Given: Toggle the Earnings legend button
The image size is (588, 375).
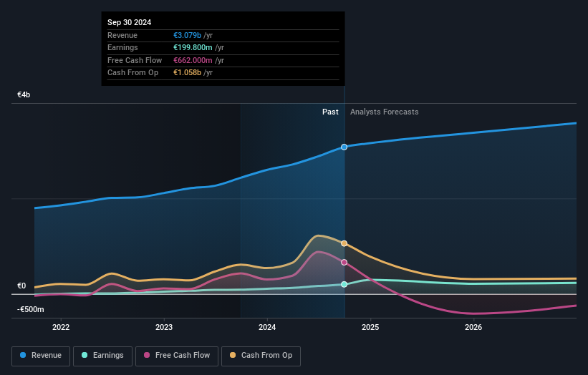Looking at the screenshot, I should click(102, 356).
